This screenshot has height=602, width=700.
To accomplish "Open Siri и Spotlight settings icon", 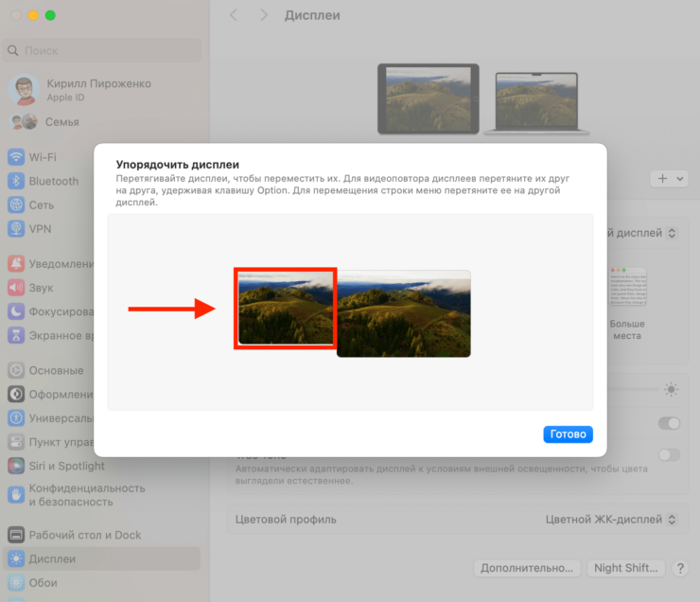I will pos(16,466).
